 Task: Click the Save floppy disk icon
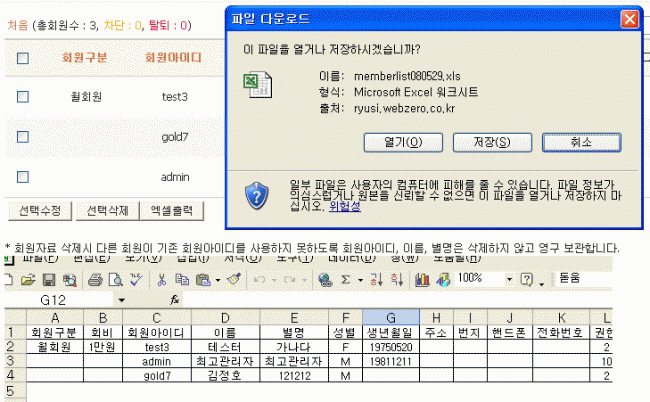[x=49, y=280]
